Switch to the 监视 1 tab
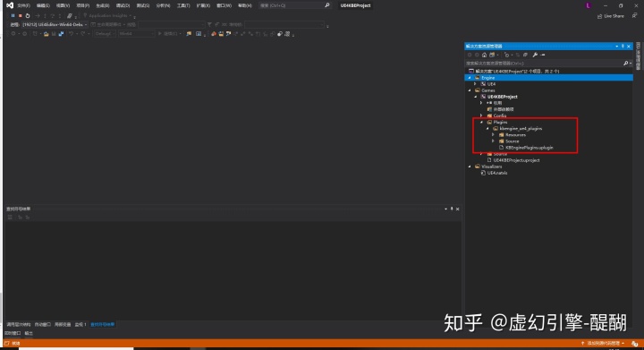 tap(80, 325)
